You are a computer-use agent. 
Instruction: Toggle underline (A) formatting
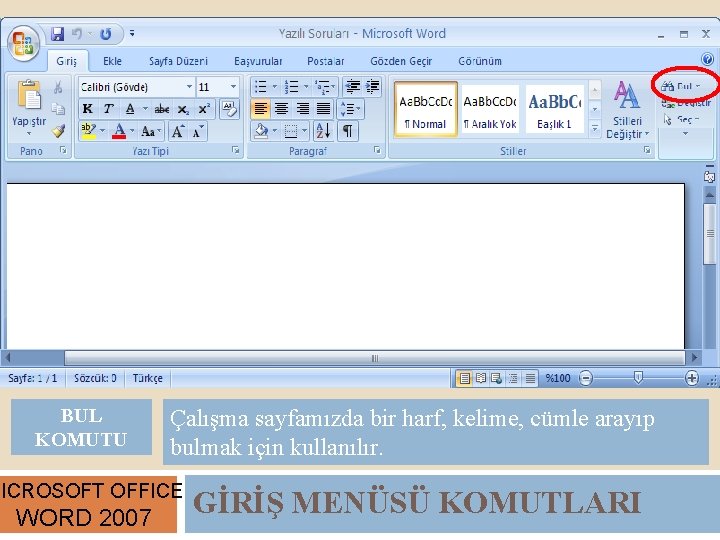pos(130,109)
